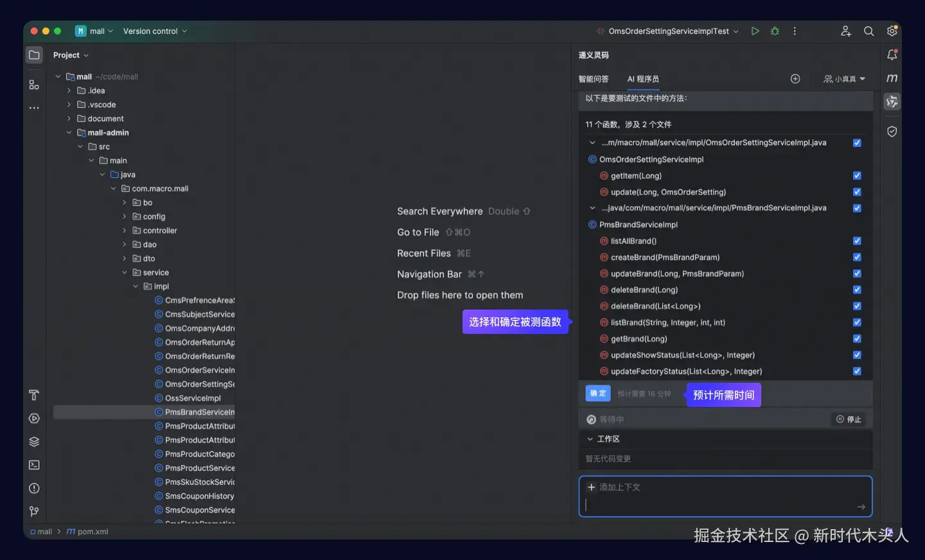This screenshot has height=560, width=925.
Task: Open the Maven tool window icon
Action: [892, 78]
